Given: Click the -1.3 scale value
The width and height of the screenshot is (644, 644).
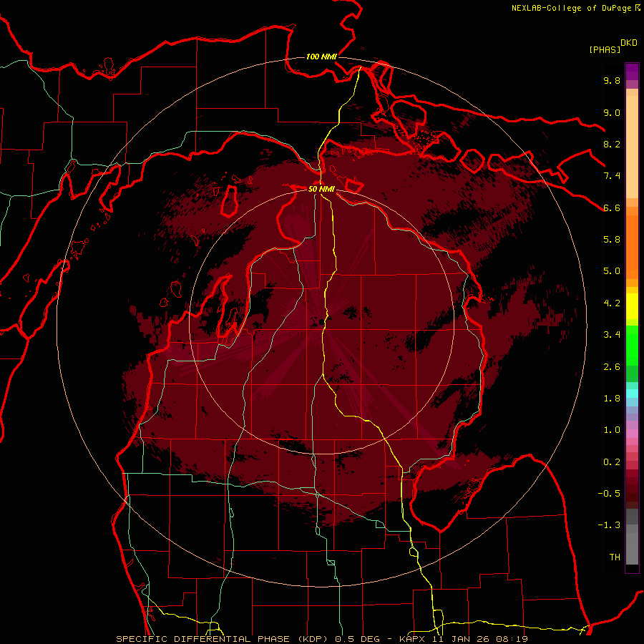Looking at the screenshot, I should coord(609,525).
